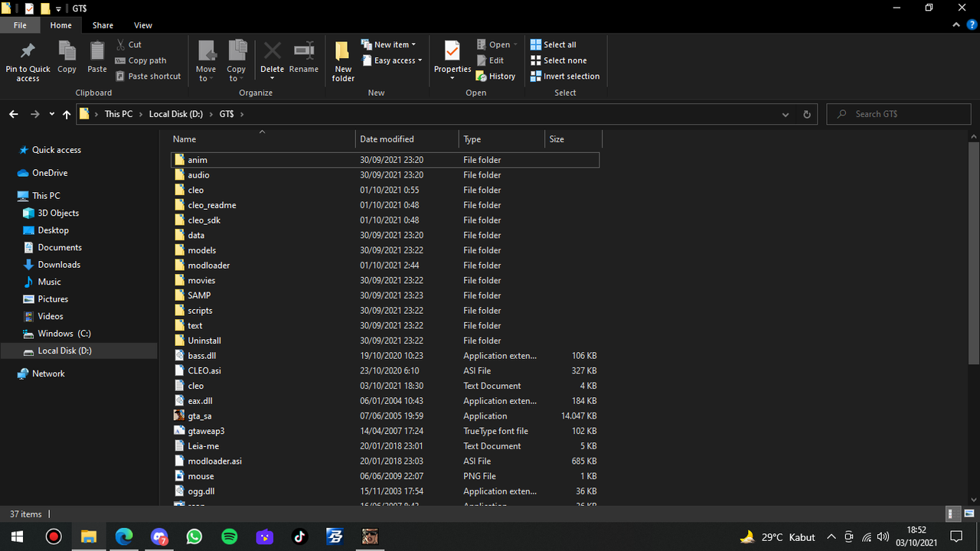The width and height of the screenshot is (980, 551).
Task: Select Windows (C:) drive in sidebar
Action: coord(57,334)
